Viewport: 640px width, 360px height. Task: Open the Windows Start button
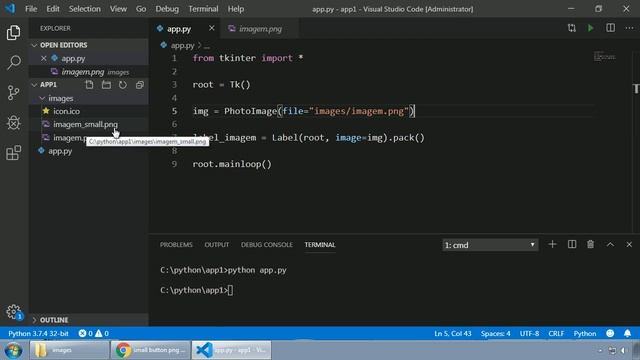tap(13, 350)
